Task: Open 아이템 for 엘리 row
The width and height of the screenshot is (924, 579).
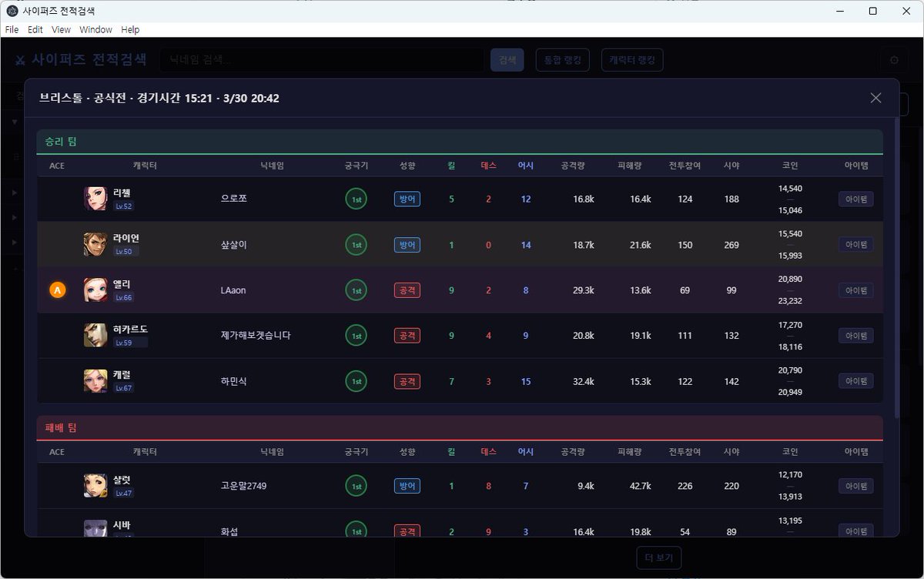Action: point(856,290)
